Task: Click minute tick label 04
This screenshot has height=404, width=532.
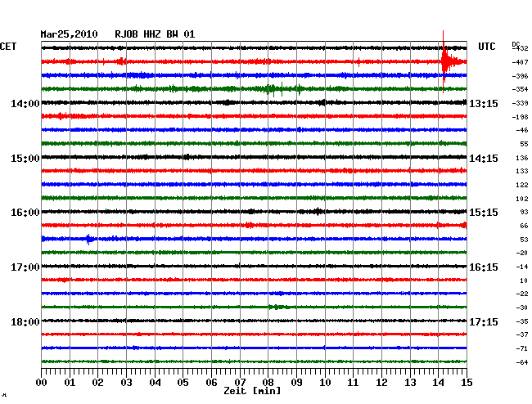Action: pos(155,383)
